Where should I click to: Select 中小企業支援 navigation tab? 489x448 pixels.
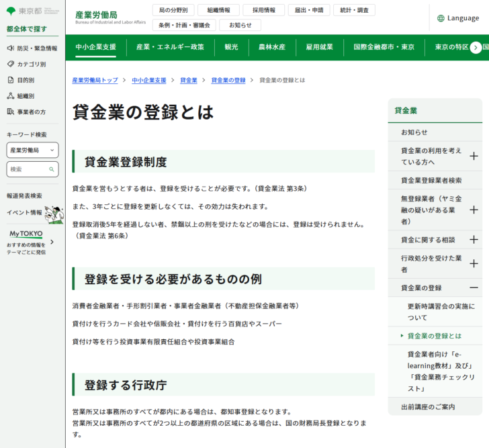(x=96, y=47)
